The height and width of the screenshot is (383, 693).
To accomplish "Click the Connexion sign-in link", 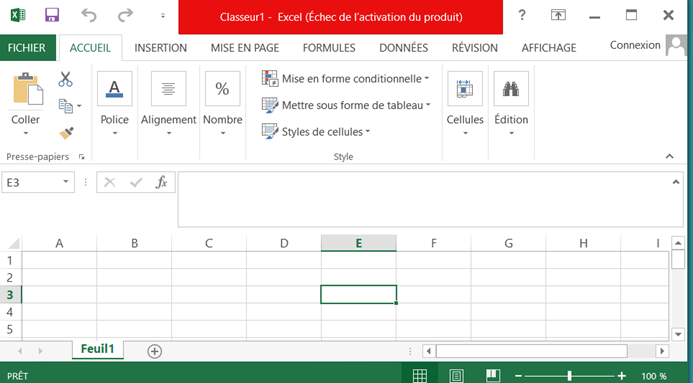I will [635, 45].
